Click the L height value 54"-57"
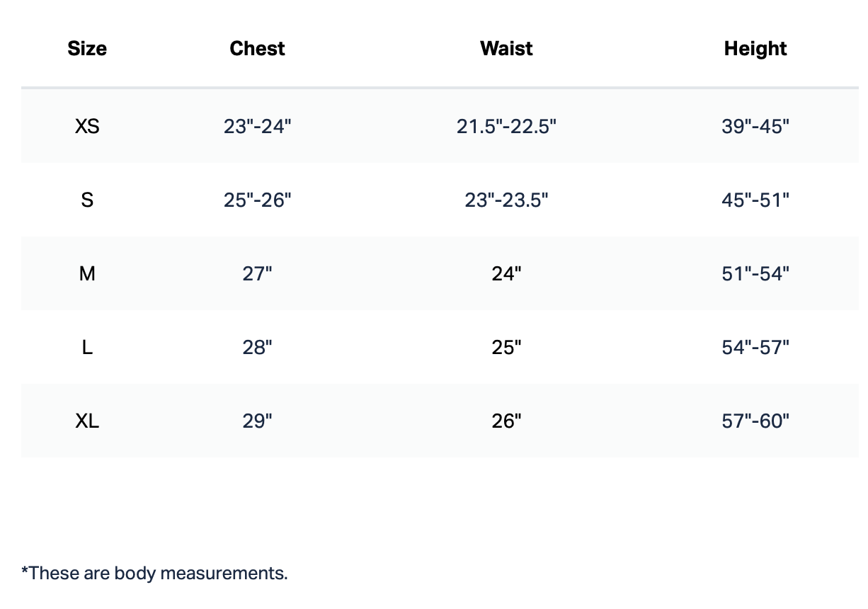Viewport: 868px width, 609px height. [755, 348]
